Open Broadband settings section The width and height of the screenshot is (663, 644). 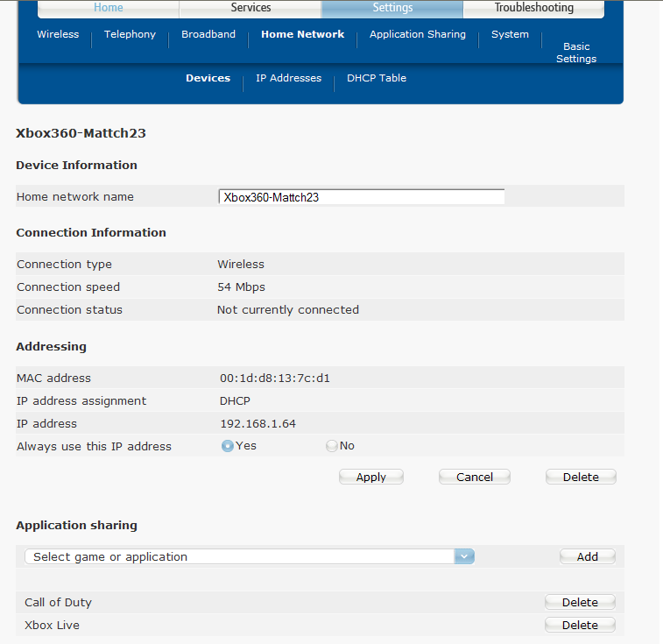pyautogui.click(x=208, y=35)
